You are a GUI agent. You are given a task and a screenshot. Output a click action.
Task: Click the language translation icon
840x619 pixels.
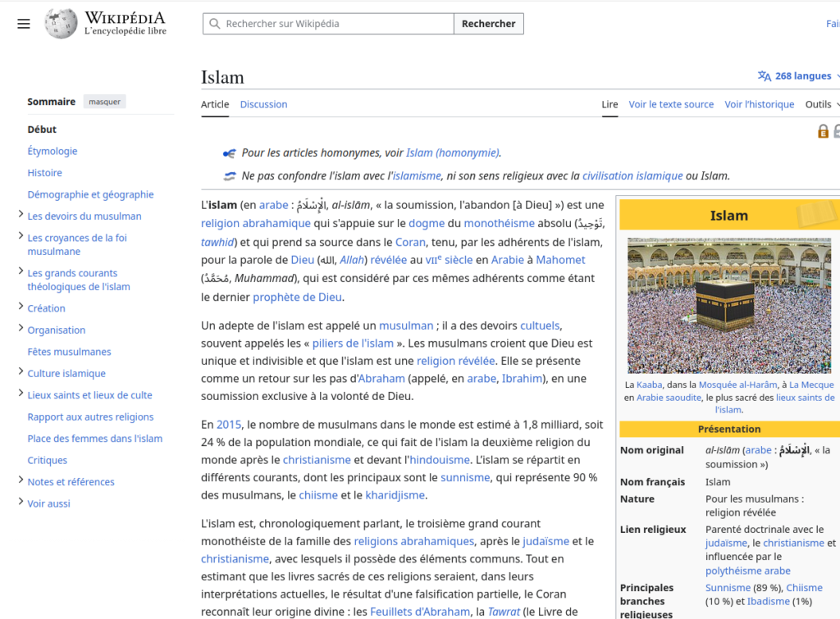click(x=764, y=76)
